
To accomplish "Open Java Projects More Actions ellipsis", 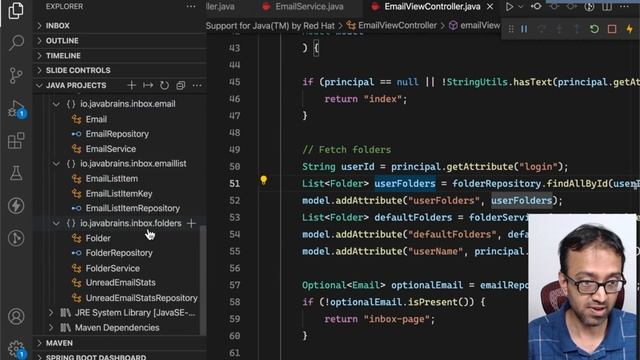I will 197,85.
